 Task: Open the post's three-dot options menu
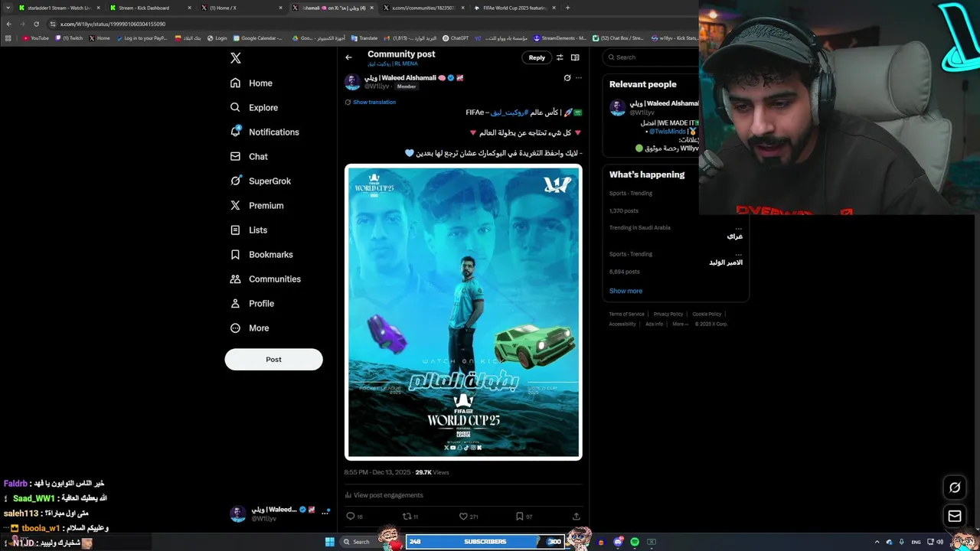[579, 77]
